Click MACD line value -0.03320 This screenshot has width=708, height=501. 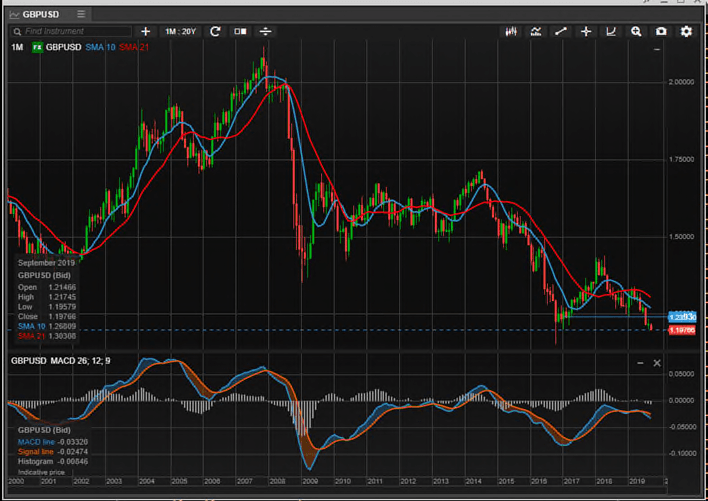click(x=73, y=442)
